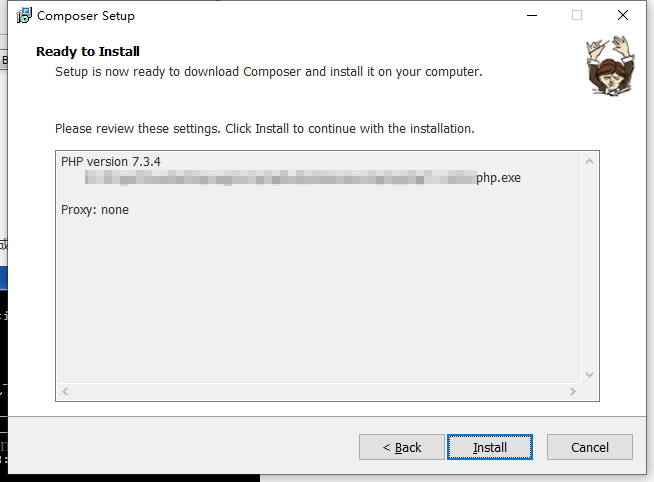654x482 pixels.
Task: Click the "Composer Setup" title bar text
Action: 86,16
